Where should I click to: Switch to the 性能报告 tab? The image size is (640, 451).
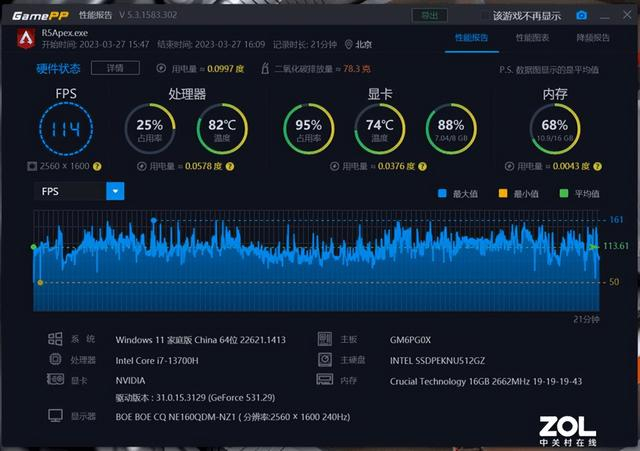(471, 38)
